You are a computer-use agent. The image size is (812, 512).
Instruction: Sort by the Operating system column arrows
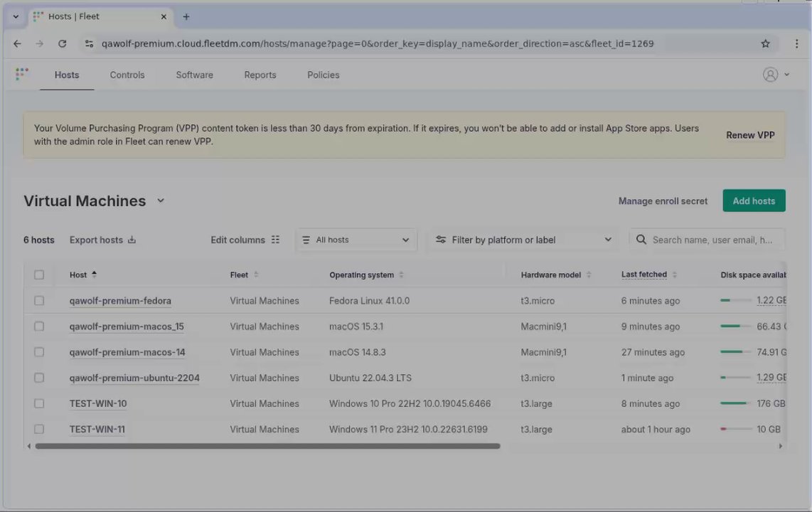[x=401, y=274]
